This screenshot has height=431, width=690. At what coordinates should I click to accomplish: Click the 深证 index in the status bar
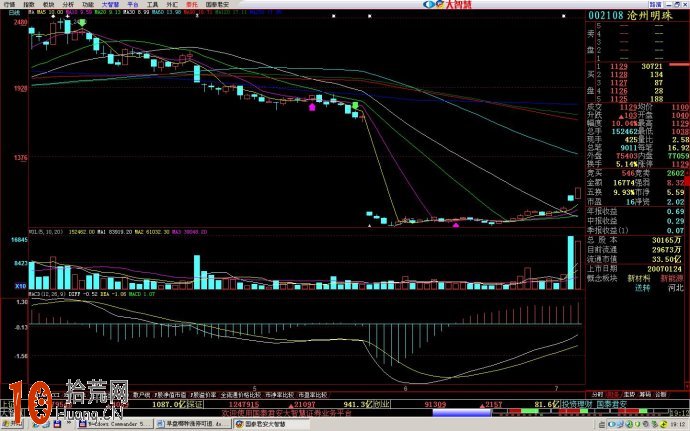[x=196, y=404]
